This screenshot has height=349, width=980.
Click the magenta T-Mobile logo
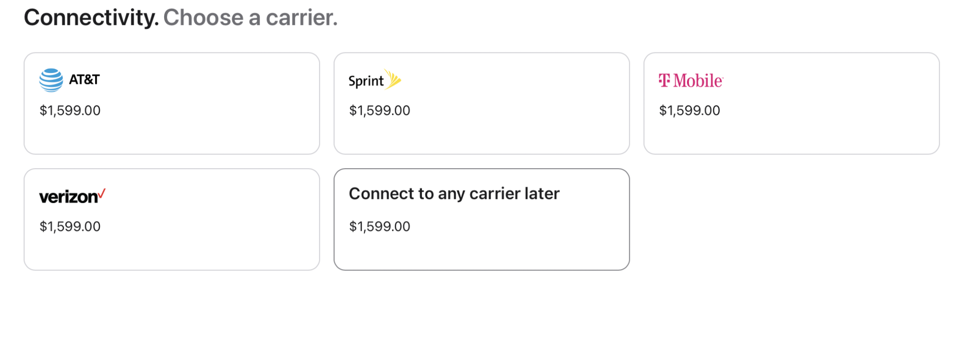click(691, 80)
